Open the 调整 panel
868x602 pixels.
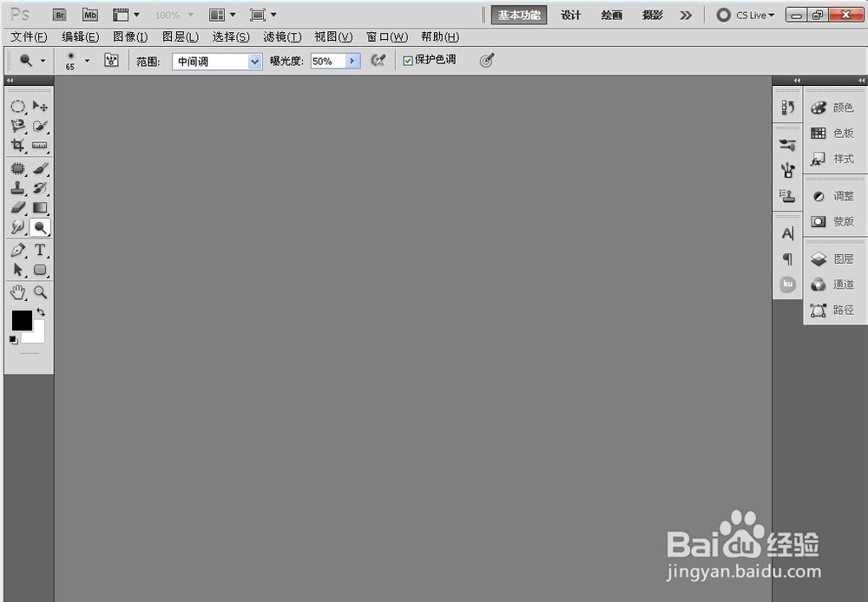834,196
